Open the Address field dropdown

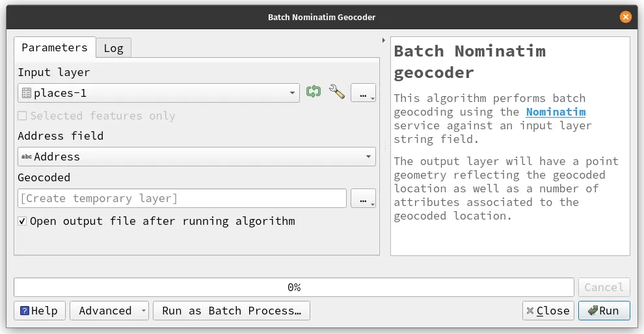196,157
